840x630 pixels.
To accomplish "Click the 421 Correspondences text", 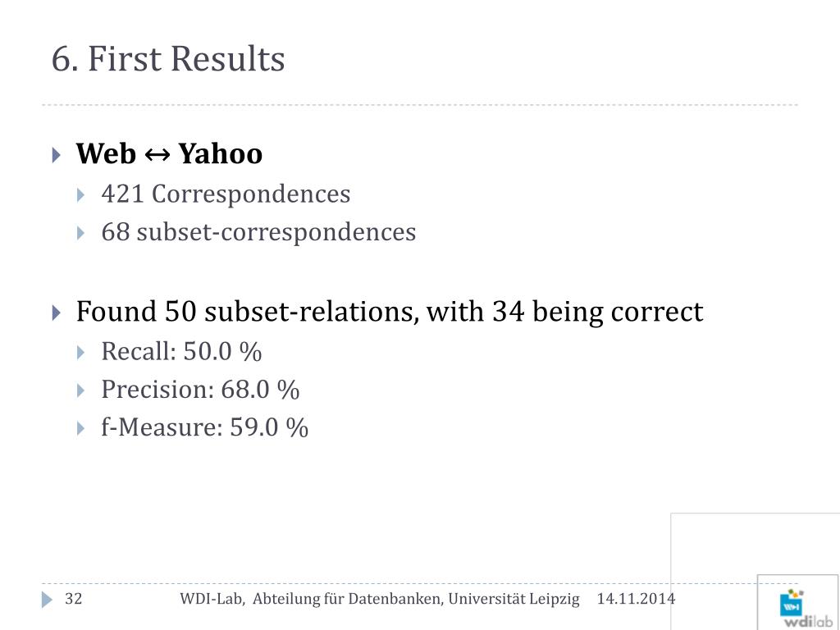I will 226,194.
